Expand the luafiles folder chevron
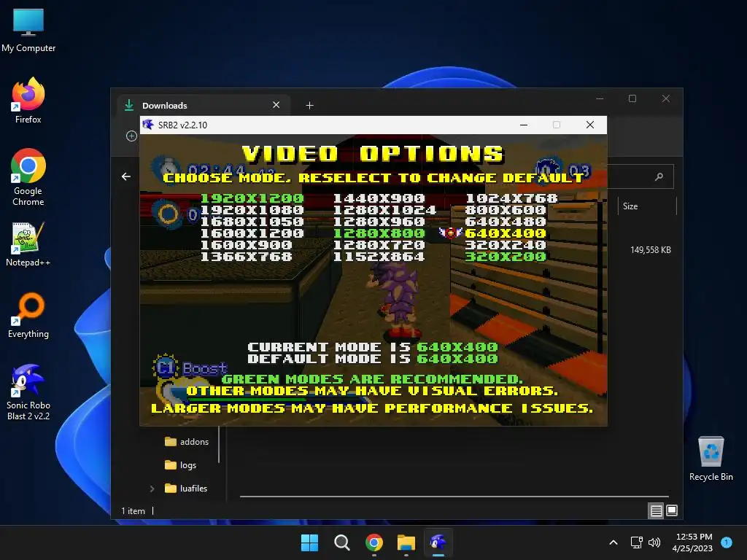The image size is (747, 560). click(152, 489)
